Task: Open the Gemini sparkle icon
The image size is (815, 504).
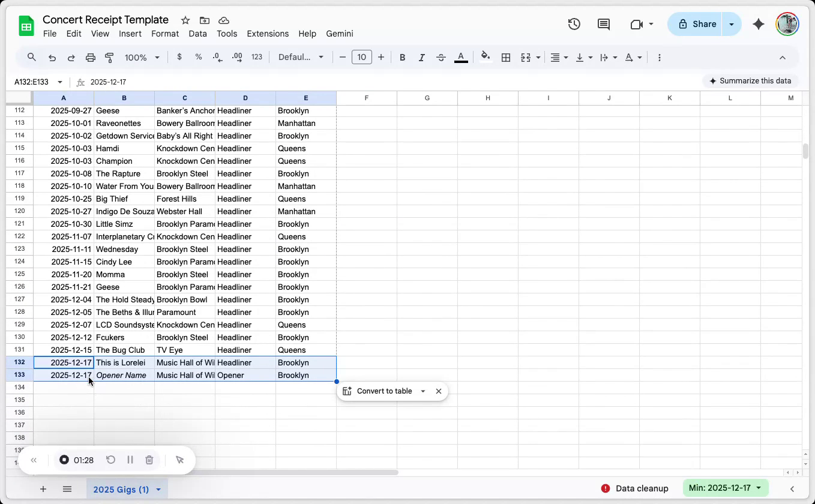Action: [x=759, y=24]
